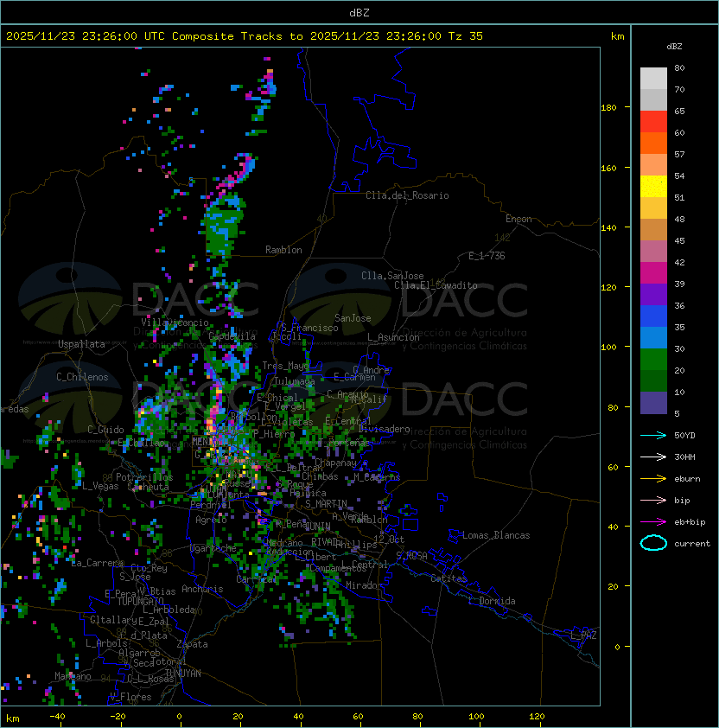Click the pink bip arrow in legend
This screenshot has width=719, height=728.
(x=653, y=501)
